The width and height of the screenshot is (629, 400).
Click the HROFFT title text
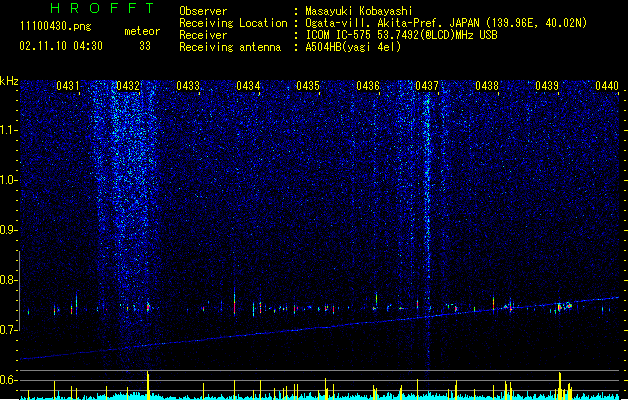(x=103, y=8)
